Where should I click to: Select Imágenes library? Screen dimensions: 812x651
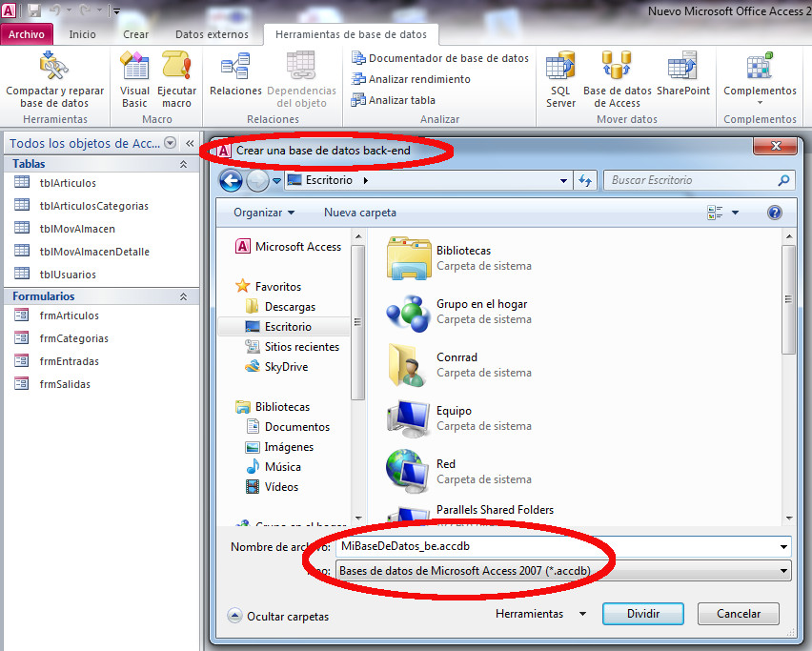[x=279, y=446]
